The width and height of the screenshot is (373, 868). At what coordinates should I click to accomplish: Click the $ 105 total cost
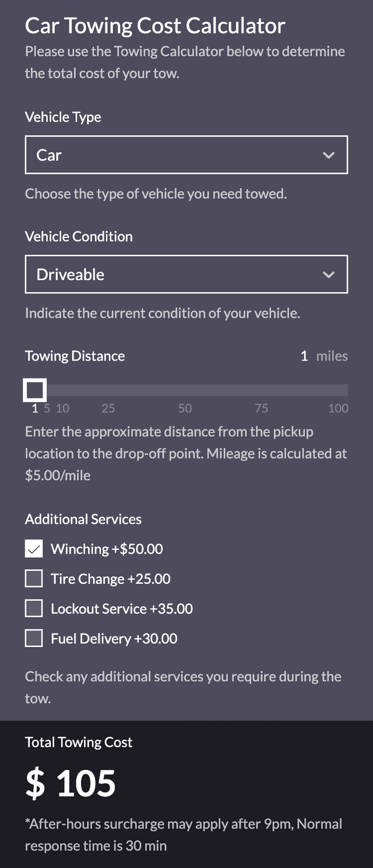pos(71,783)
